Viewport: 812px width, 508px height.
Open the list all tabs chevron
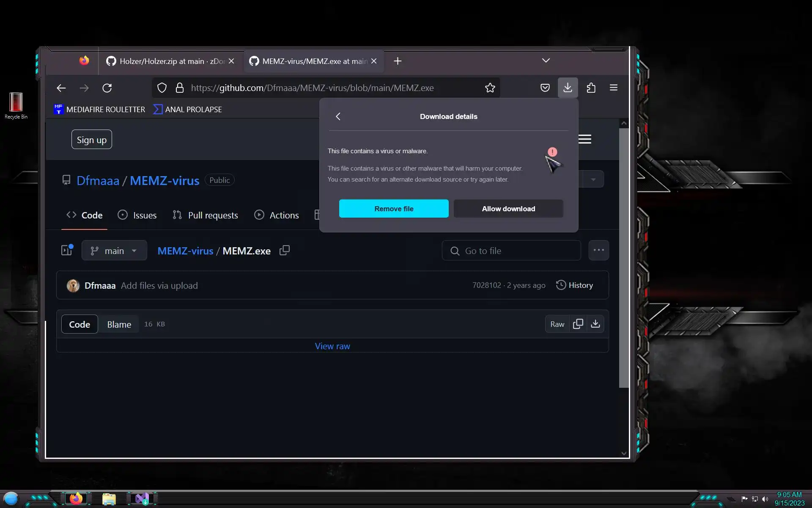546,61
